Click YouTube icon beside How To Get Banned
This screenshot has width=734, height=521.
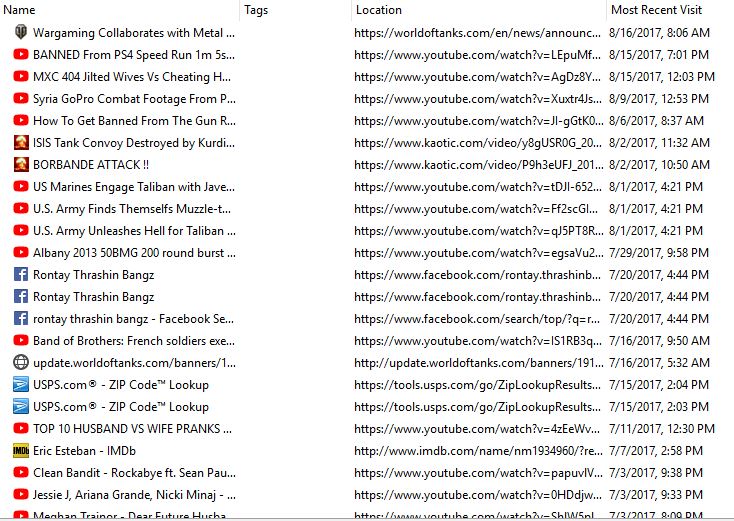pyautogui.click(x=21, y=120)
